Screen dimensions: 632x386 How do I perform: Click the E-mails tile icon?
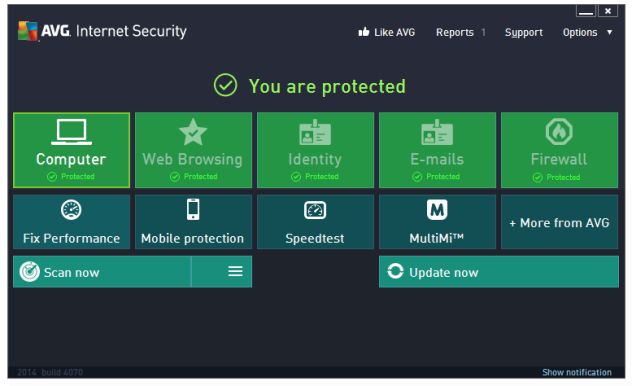437,132
